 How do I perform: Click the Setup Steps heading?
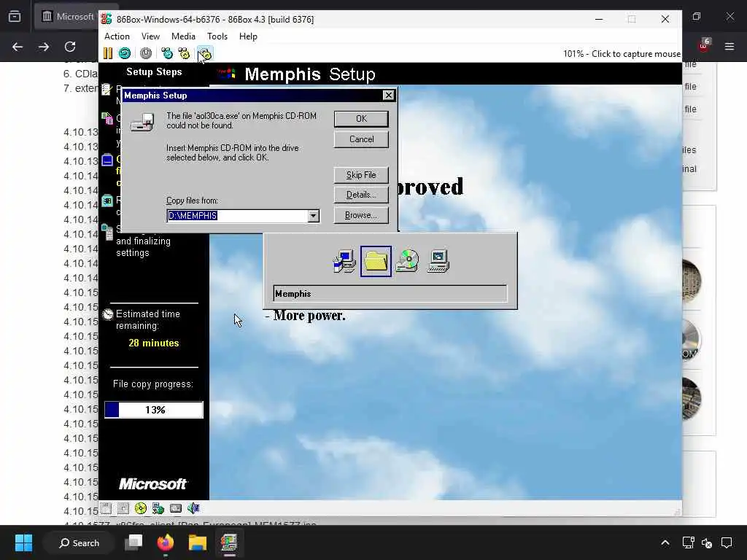[154, 72]
